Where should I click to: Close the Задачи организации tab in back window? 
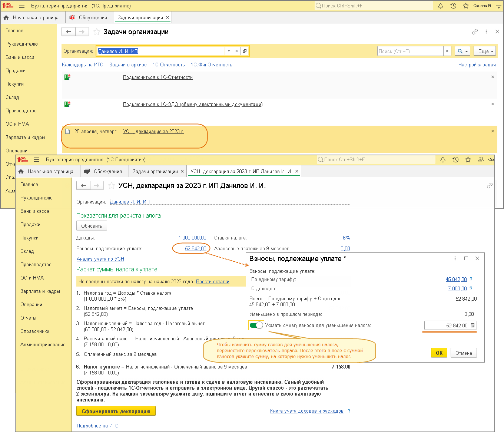coord(168,17)
